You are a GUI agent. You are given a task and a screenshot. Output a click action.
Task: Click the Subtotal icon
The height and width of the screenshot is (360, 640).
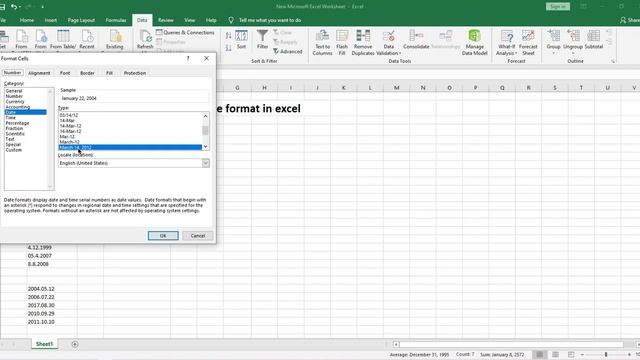tap(593, 40)
